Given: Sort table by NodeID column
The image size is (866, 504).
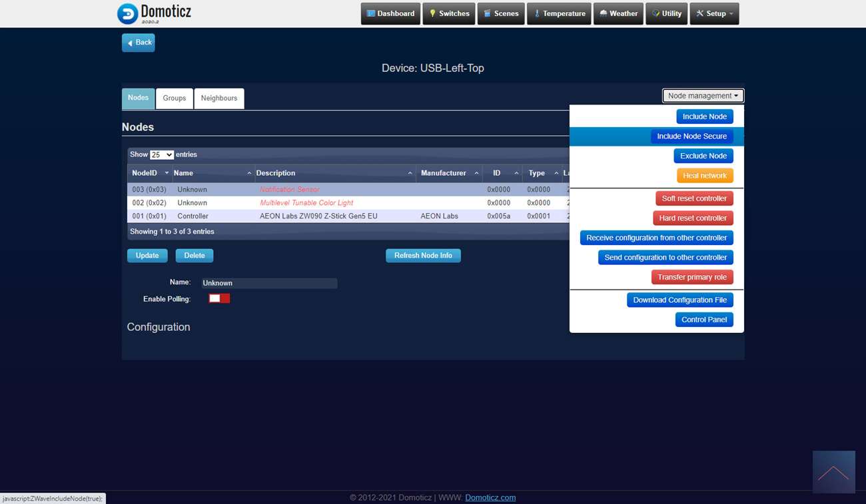Looking at the screenshot, I should click(x=149, y=173).
